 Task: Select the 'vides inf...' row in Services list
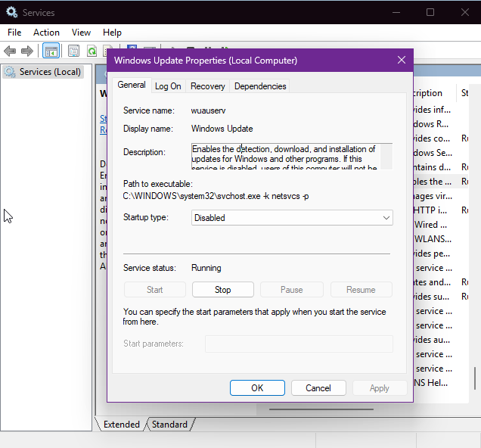[x=440, y=110]
